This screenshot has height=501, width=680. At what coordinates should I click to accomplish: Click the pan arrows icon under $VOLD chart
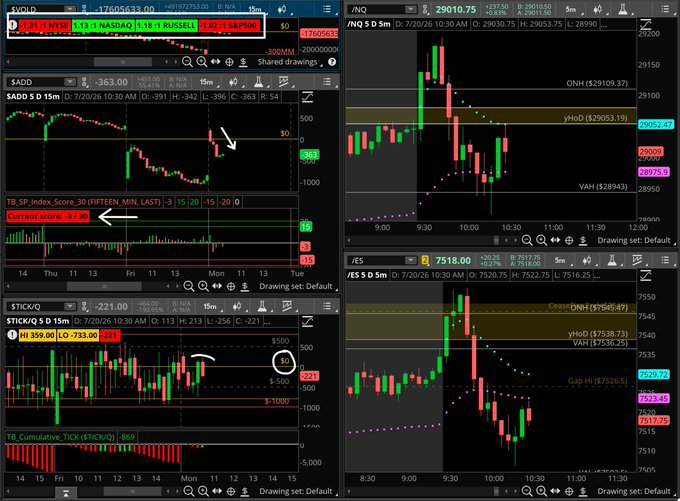[216, 62]
